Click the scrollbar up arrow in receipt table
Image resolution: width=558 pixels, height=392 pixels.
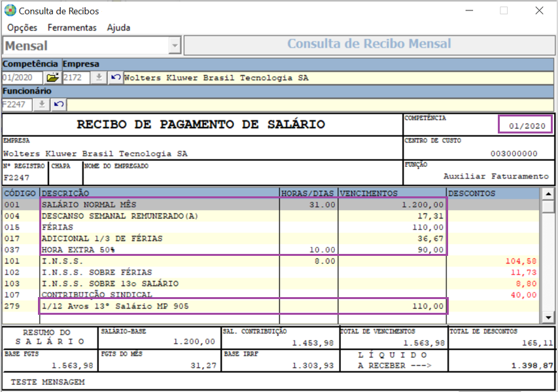click(x=548, y=194)
